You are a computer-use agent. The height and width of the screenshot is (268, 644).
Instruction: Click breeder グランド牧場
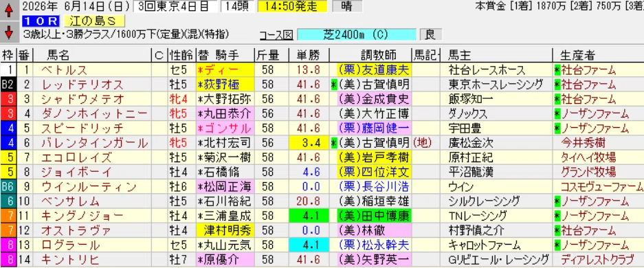588,172
